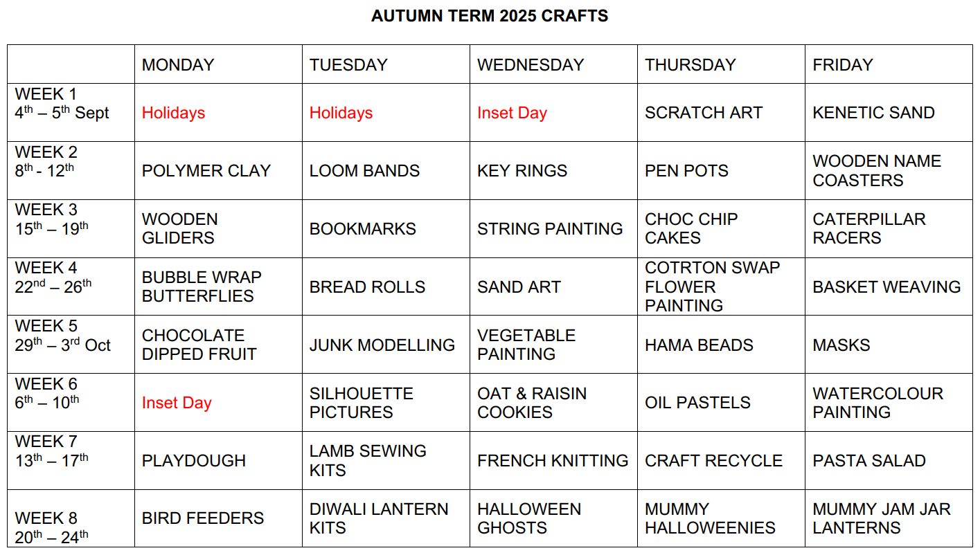Click the AUTUMN TERM 2025 CRAFTS title
Image resolution: width=980 pixels, height=555 pixels.
(490, 17)
